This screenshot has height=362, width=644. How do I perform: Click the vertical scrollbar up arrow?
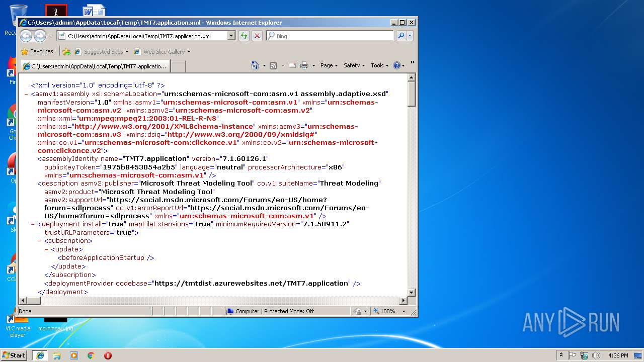point(411,77)
